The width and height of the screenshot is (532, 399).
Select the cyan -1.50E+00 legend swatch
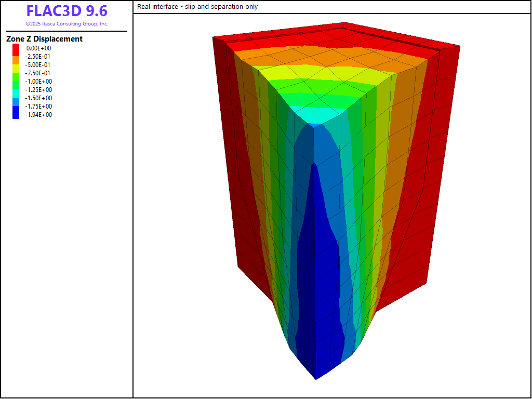point(16,98)
